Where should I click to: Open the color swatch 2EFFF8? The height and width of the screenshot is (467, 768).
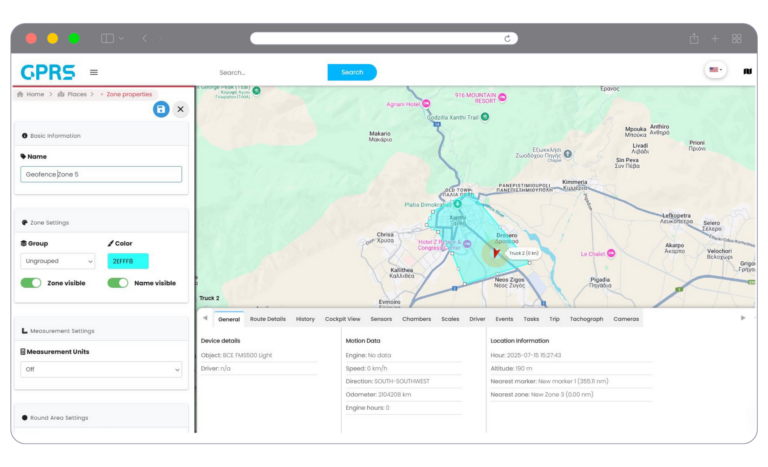[128, 261]
